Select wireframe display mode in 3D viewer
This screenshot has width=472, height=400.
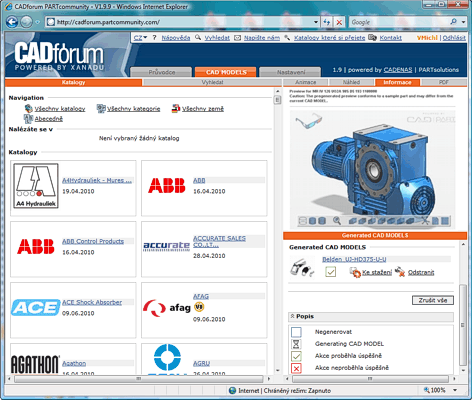303,221
